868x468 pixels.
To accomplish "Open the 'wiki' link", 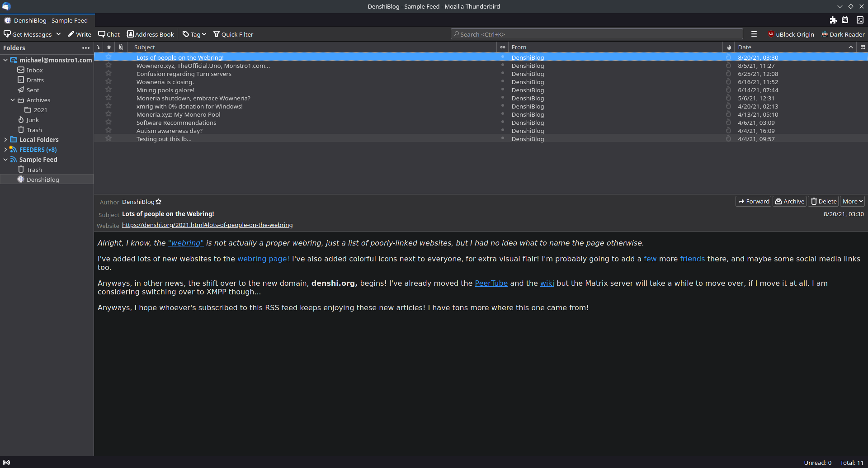I will coord(547,283).
